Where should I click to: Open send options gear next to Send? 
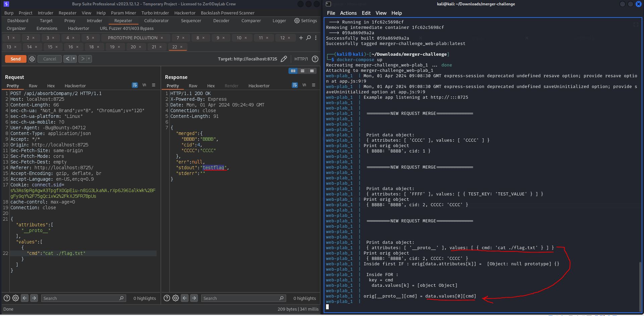[x=32, y=59]
